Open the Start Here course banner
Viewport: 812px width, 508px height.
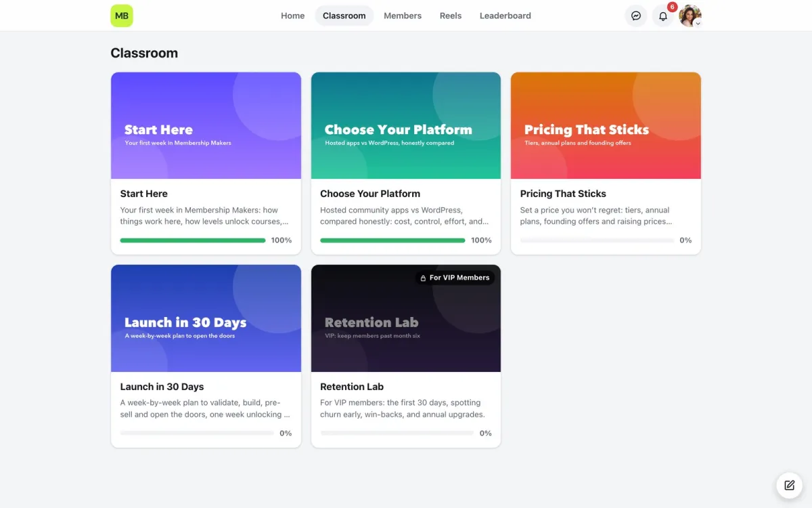pyautogui.click(x=206, y=126)
